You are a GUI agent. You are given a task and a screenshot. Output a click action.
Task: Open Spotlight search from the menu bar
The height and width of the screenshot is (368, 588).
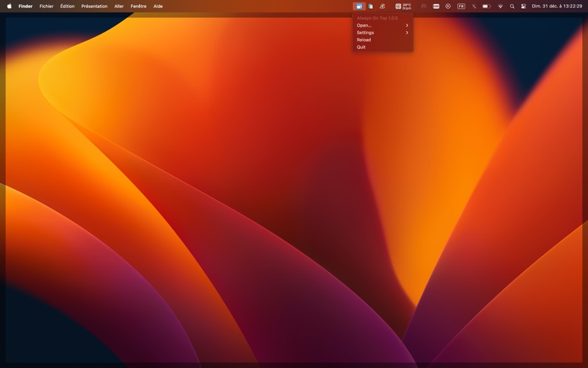pyautogui.click(x=512, y=6)
